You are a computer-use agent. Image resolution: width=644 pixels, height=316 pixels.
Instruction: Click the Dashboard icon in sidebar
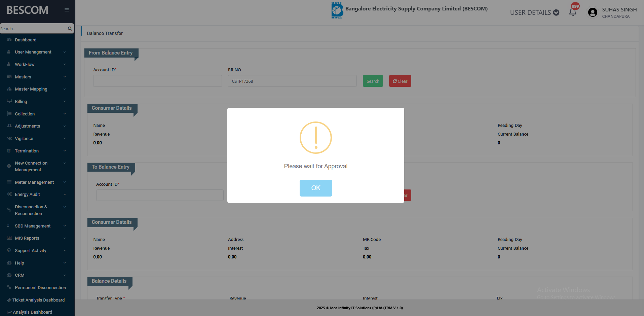tap(9, 40)
